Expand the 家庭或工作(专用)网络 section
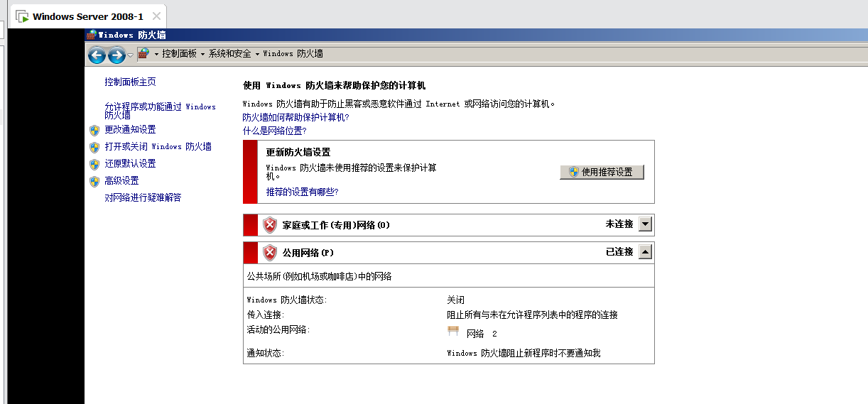The height and width of the screenshot is (404, 868). pos(645,224)
